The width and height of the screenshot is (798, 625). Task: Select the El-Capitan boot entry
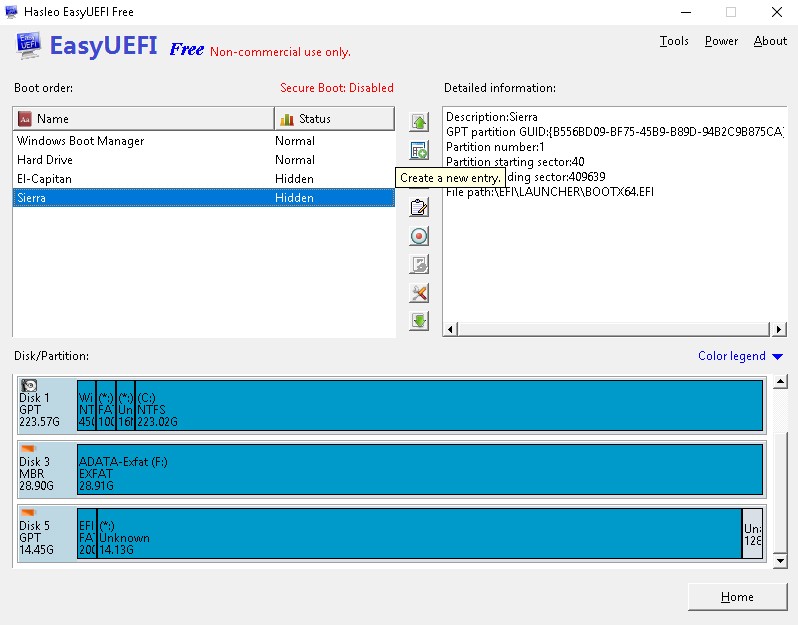click(x=204, y=179)
